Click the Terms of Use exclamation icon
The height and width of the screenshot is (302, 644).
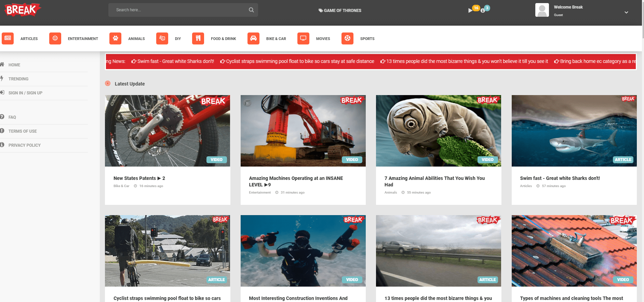point(2,131)
